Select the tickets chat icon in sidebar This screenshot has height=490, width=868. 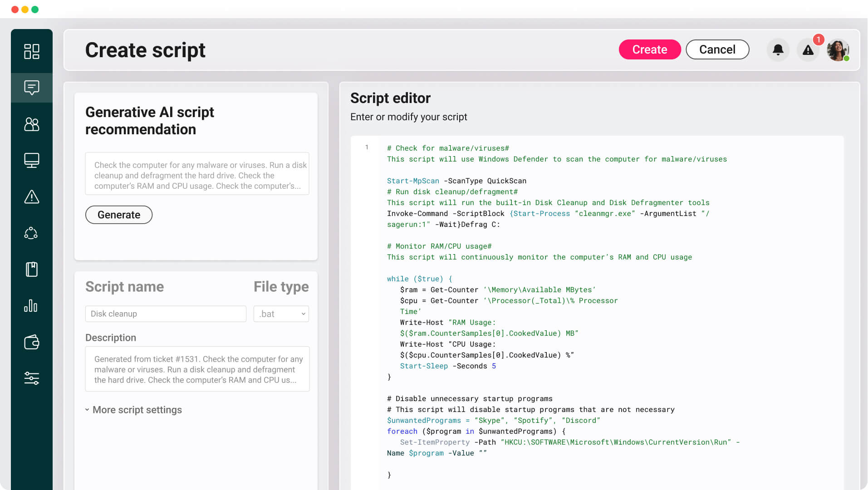31,87
